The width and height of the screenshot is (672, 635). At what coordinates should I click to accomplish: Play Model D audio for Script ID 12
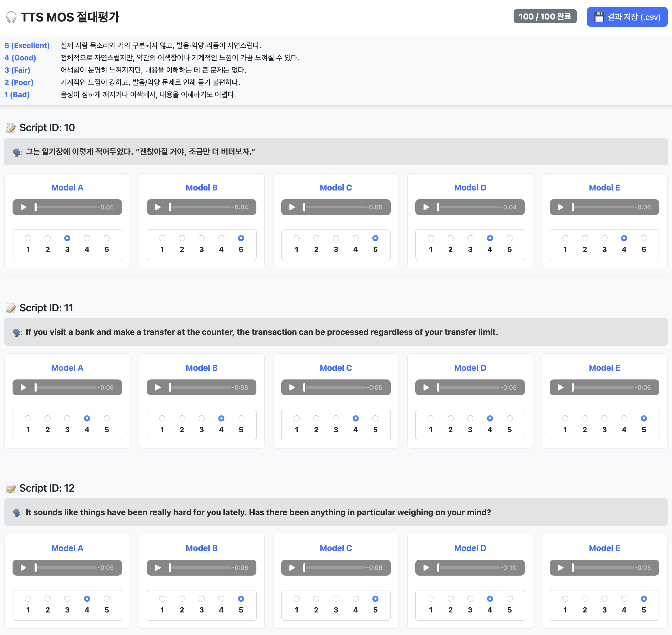[x=426, y=568]
